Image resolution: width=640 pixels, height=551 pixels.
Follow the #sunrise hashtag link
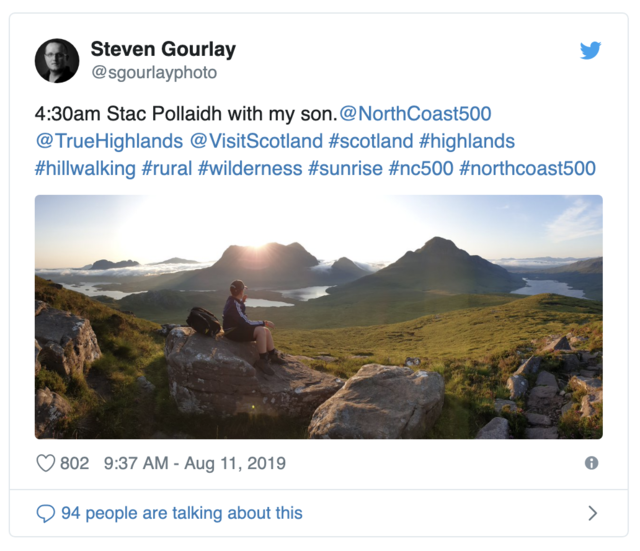click(345, 168)
